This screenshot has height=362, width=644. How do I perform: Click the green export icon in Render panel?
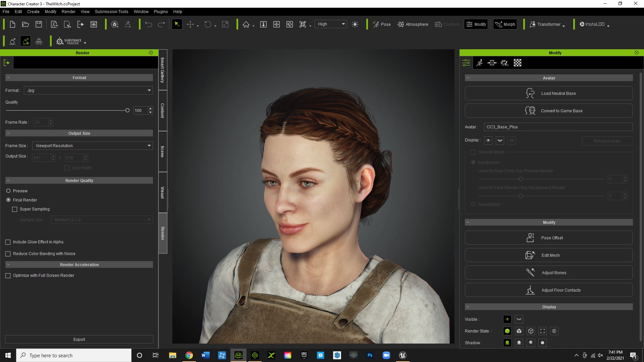click(6, 63)
